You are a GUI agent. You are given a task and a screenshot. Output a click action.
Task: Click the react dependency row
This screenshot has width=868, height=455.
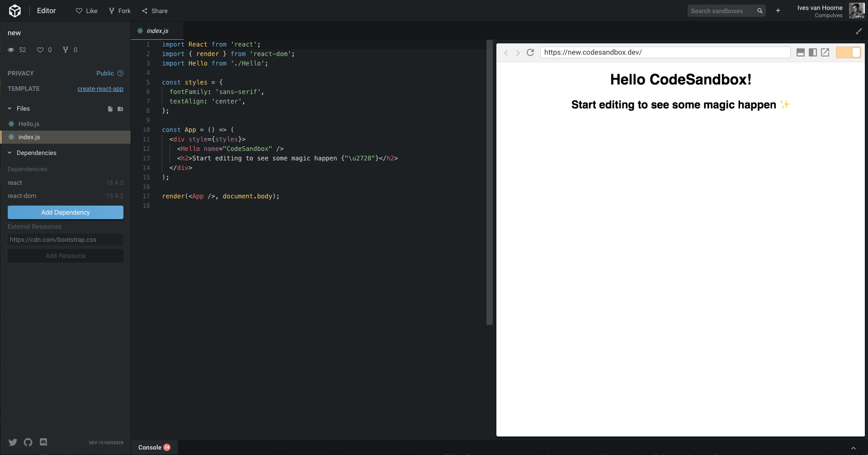66,183
